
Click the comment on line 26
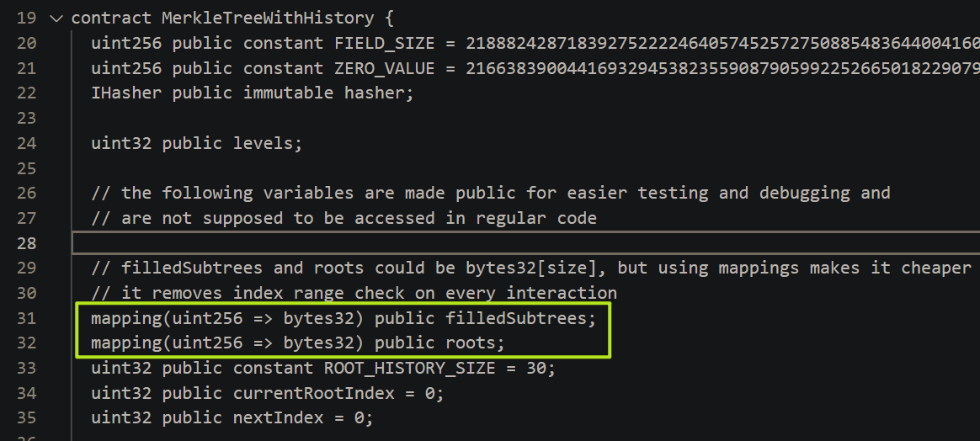point(491,193)
